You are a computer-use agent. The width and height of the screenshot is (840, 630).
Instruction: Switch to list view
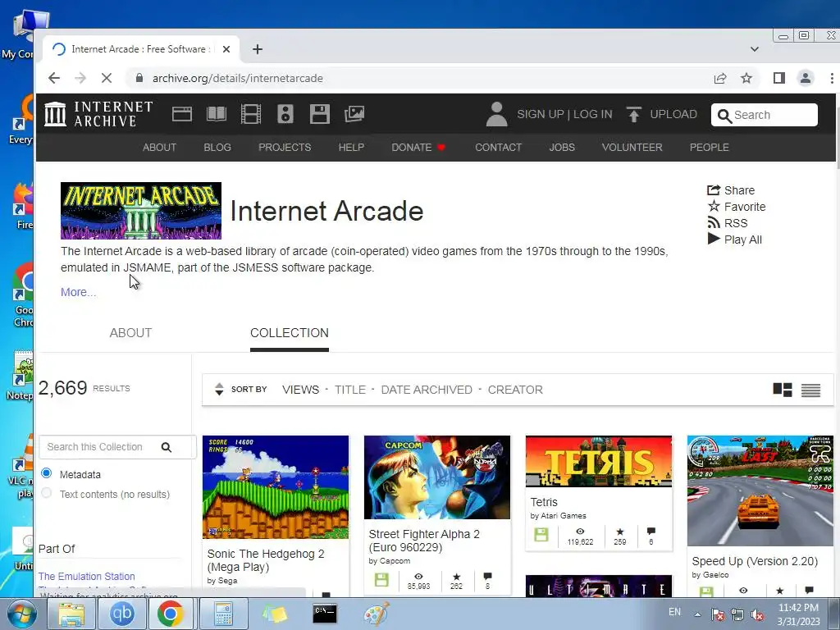[810, 390]
